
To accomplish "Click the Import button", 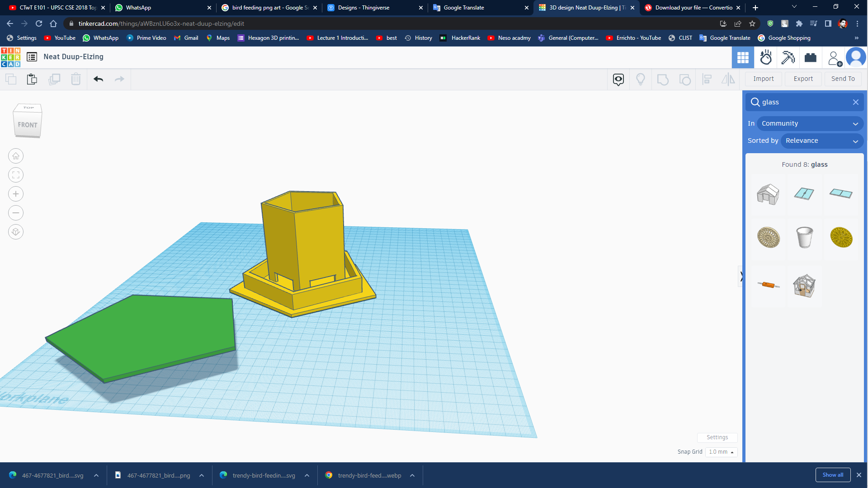I will (x=763, y=79).
